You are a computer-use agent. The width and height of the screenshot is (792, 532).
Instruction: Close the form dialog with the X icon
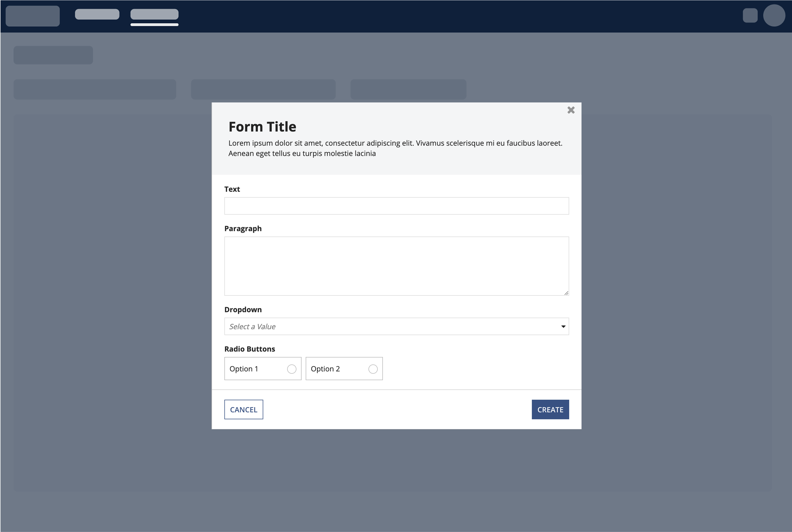(571, 110)
